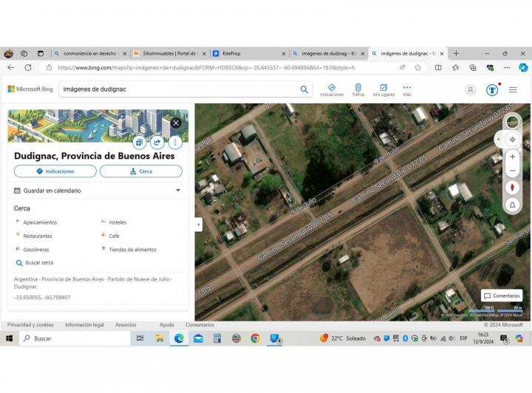This screenshot has height=393, width=532.
Task: Go back with the browser back arrow
Action: pyautogui.click(x=11, y=67)
